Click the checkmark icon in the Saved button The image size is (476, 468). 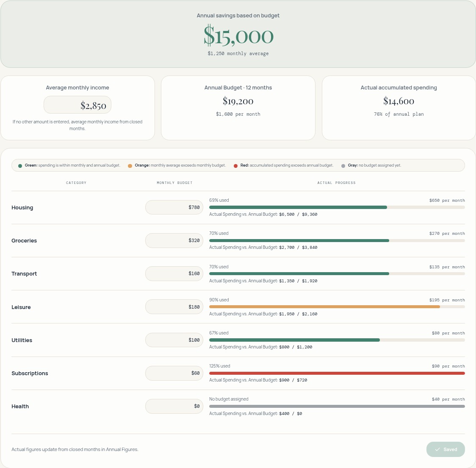pos(437,449)
